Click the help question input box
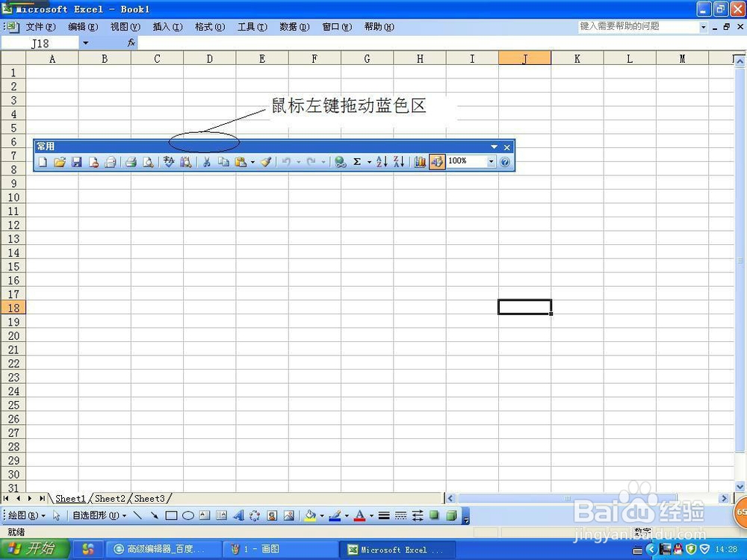Image resolution: width=747 pixels, height=560 pixels. (639, 27)
